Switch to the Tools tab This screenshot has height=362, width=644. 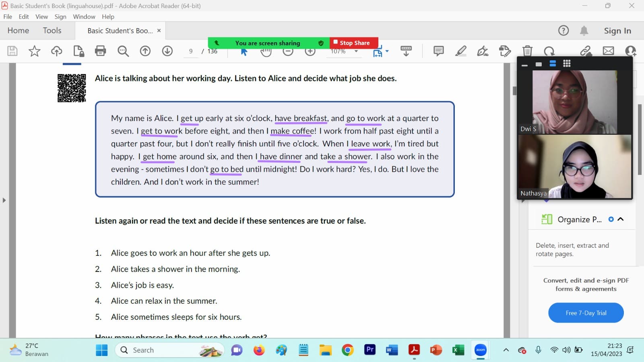[x=52, y=31]
